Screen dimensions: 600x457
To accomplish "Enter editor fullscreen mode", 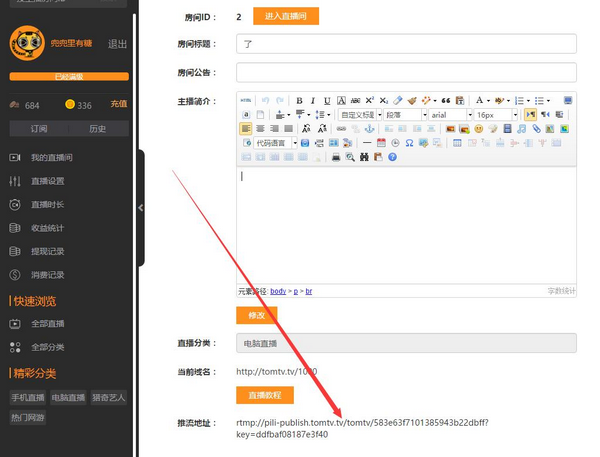I will tap(568, 101).
